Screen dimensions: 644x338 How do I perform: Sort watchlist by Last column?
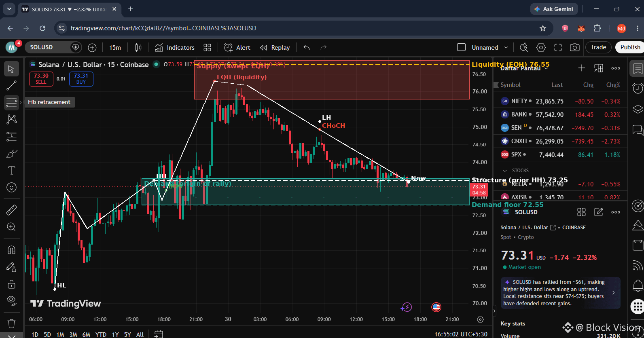pyautogui.click(x=557, y=85)
